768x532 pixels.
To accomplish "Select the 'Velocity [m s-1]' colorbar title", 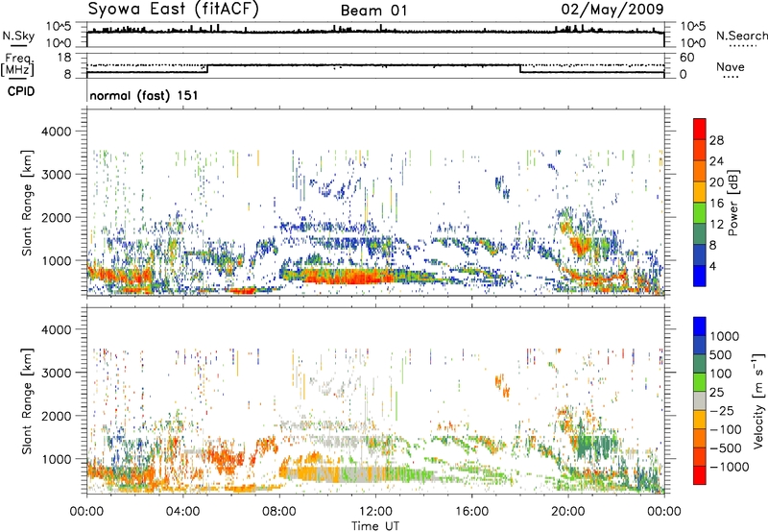I will (x=758, y=400).
